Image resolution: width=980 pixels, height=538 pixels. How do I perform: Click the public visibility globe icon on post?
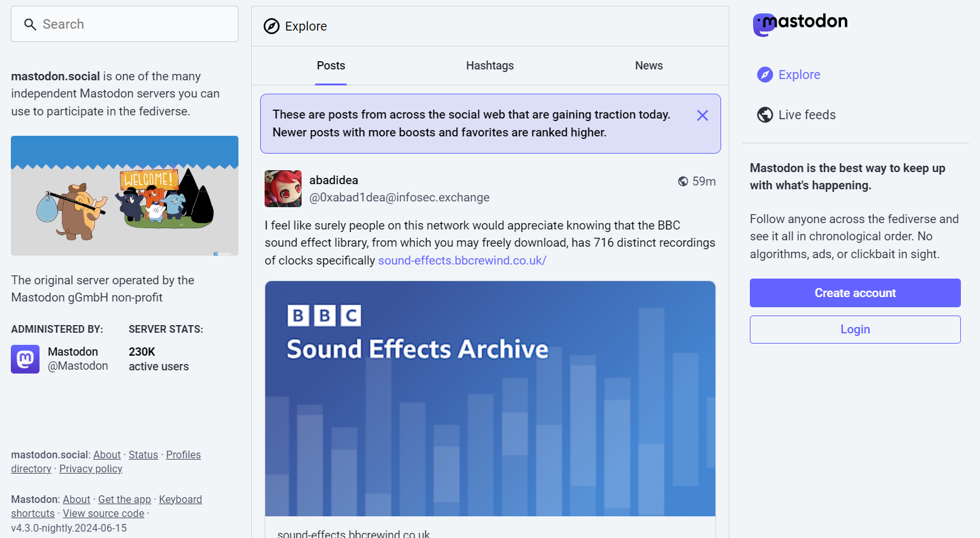coord(683,182)
